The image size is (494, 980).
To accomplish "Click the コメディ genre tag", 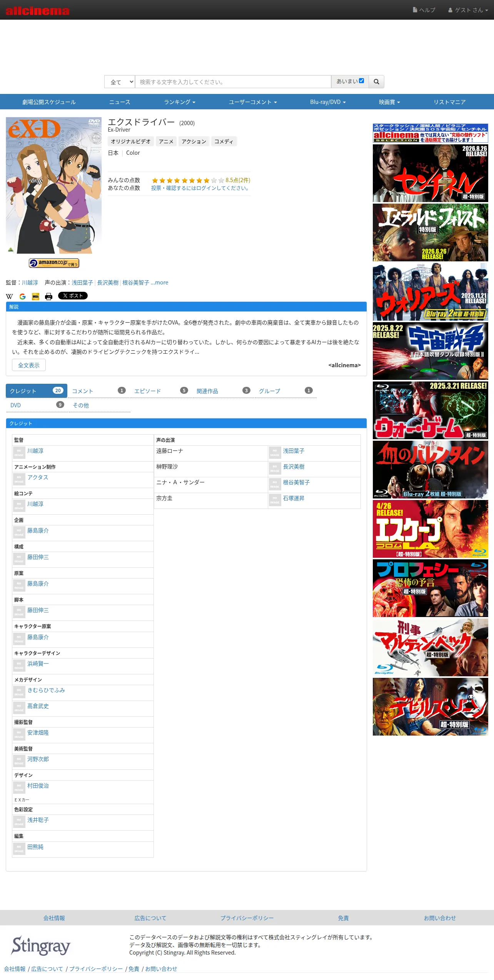I will (x=224, y=141).
